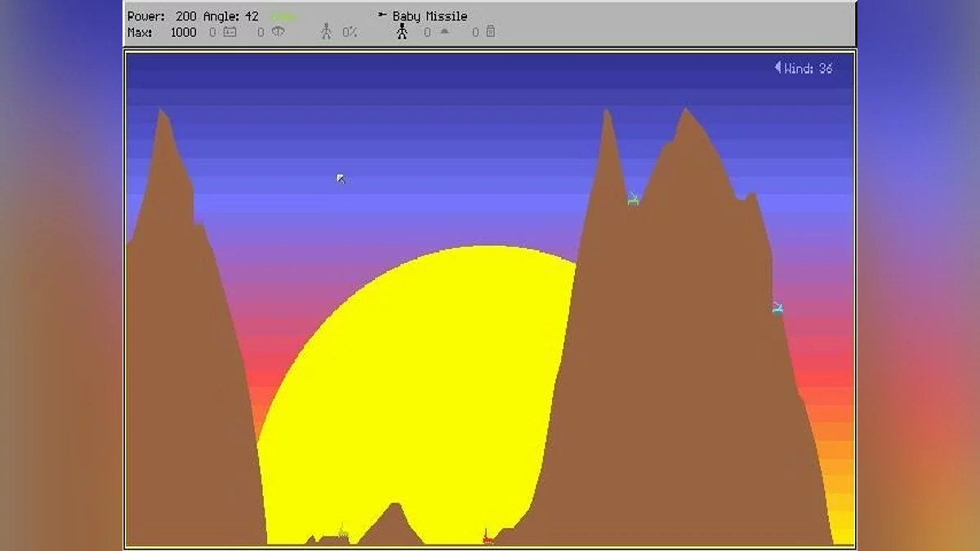980x551 pixels.
Task: Select the small grey mound icon
Action: point(444,32)
